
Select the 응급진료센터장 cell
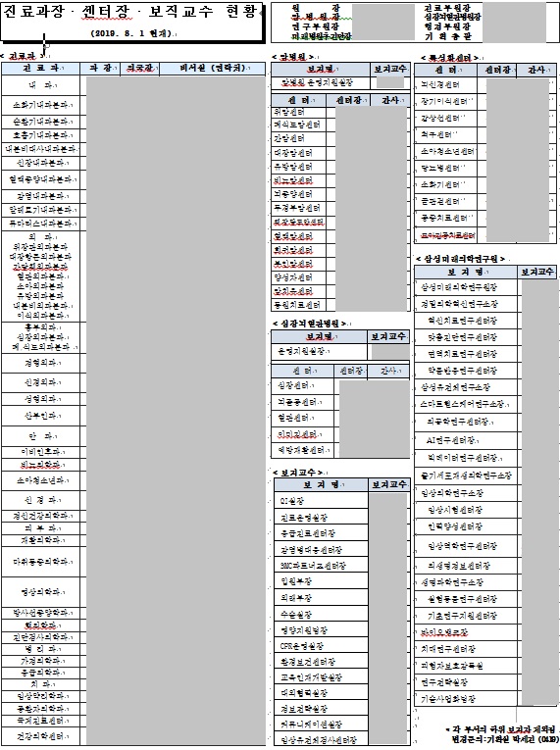pos(321,533)
